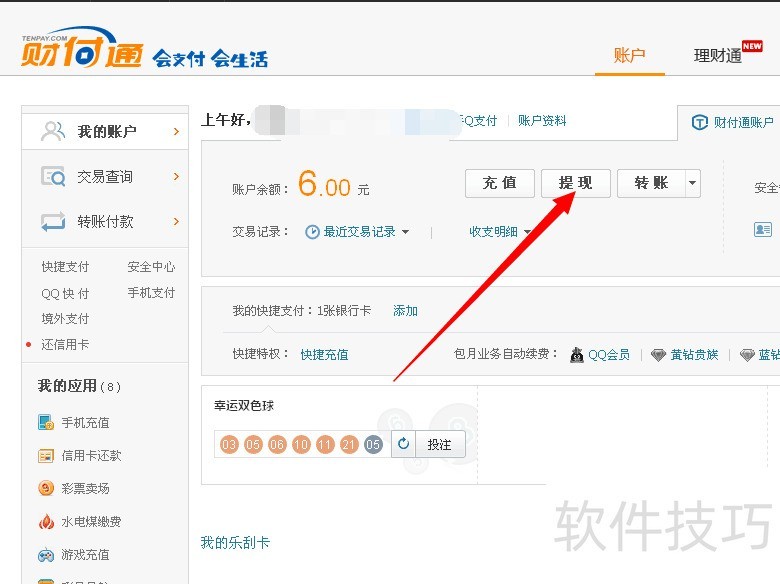Click the Tenpay 财付通 logo

pyautogui.click(x=83, y=48)
